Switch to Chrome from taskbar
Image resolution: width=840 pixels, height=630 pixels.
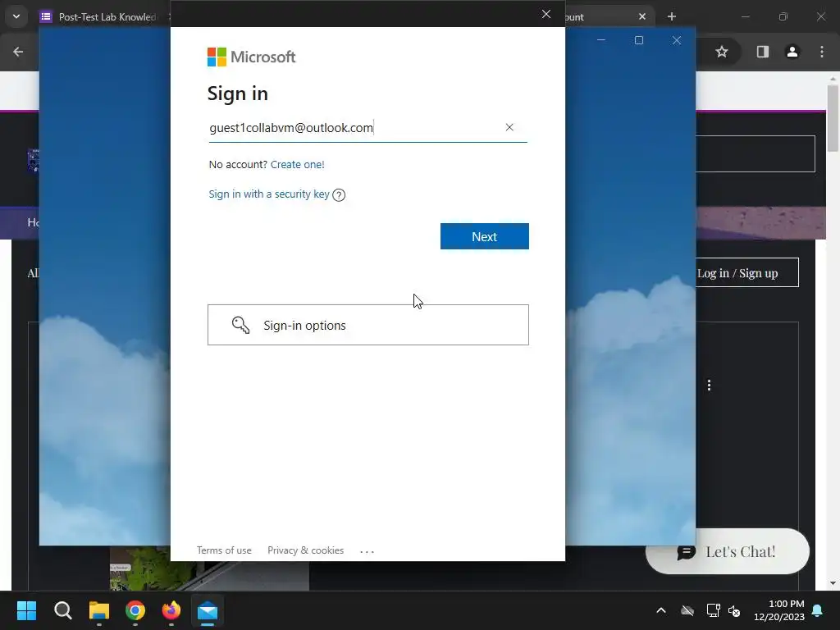135,610
